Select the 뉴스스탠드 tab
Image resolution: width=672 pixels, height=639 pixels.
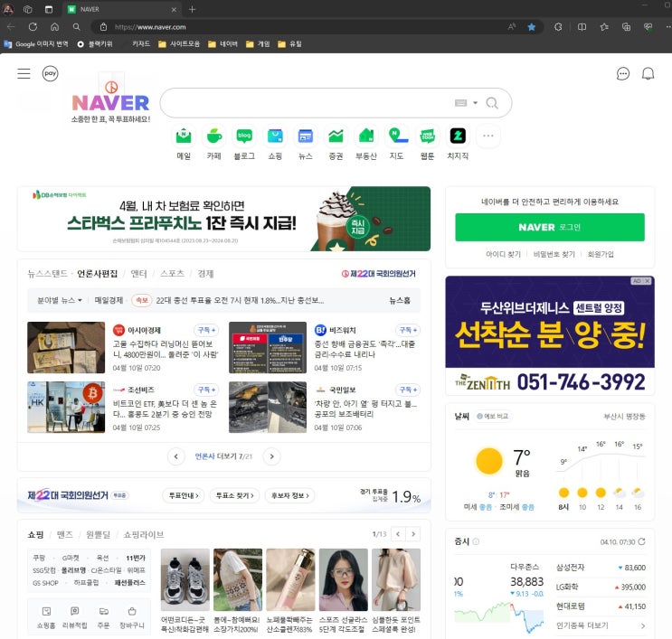(x=48, y=274)
